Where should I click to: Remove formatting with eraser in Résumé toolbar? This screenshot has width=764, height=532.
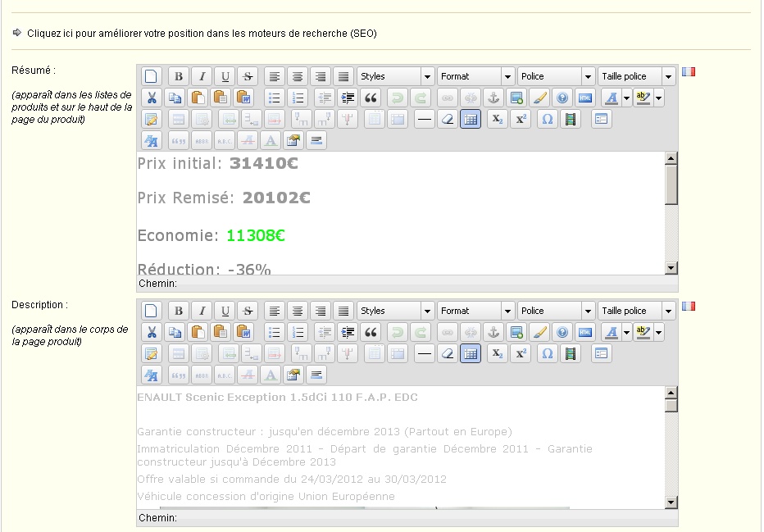pyautogui.click(x=448, y=120)
